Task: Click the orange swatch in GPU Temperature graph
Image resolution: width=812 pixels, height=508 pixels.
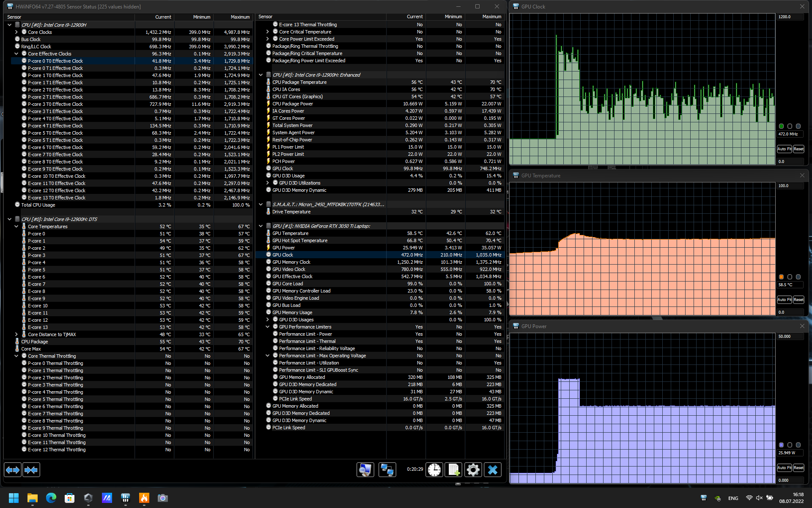Action: [x=781, y=277]
